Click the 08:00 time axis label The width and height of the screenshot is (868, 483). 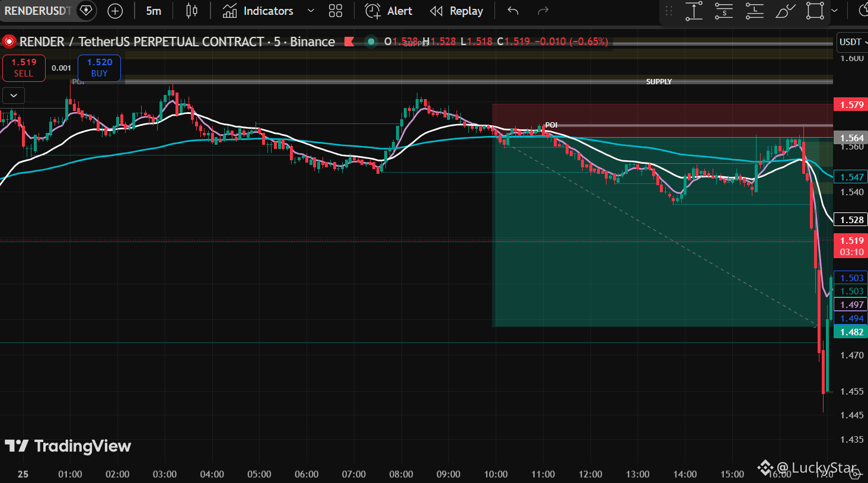(x=401, y=474)
